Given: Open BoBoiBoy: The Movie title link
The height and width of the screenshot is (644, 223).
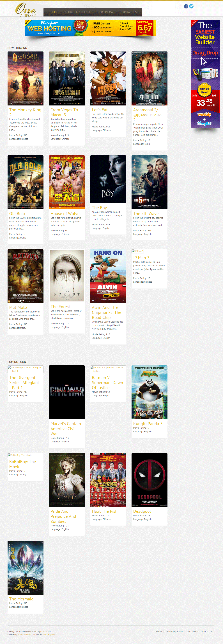Looking at the screenshot, I should click(22, 464).
